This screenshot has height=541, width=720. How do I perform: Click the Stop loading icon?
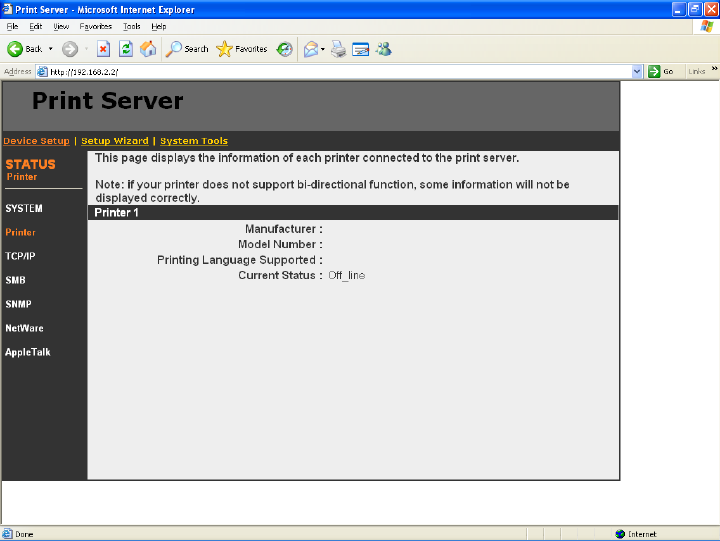pyautogui.click(x=103, y=49)
